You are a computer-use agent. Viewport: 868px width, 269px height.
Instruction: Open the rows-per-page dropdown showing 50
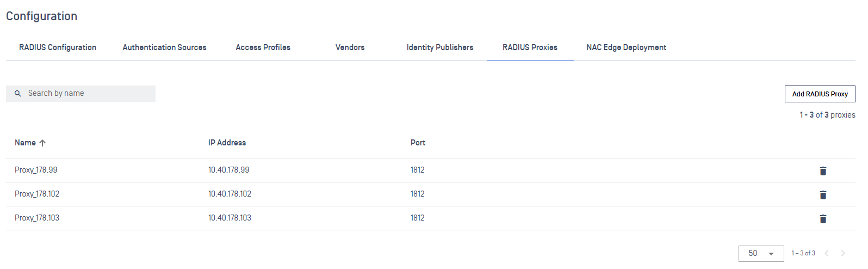(x=761, y=254)
